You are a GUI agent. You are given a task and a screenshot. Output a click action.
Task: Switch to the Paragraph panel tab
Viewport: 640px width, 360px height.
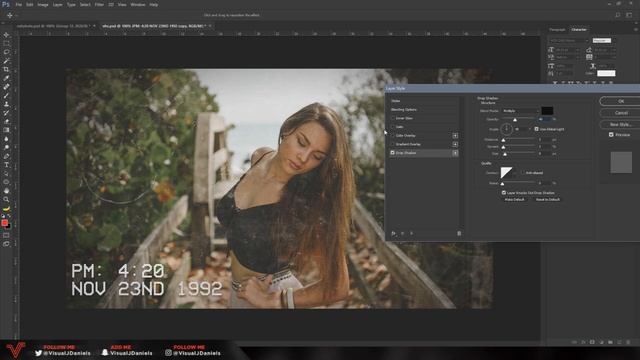tap(557, 29)
